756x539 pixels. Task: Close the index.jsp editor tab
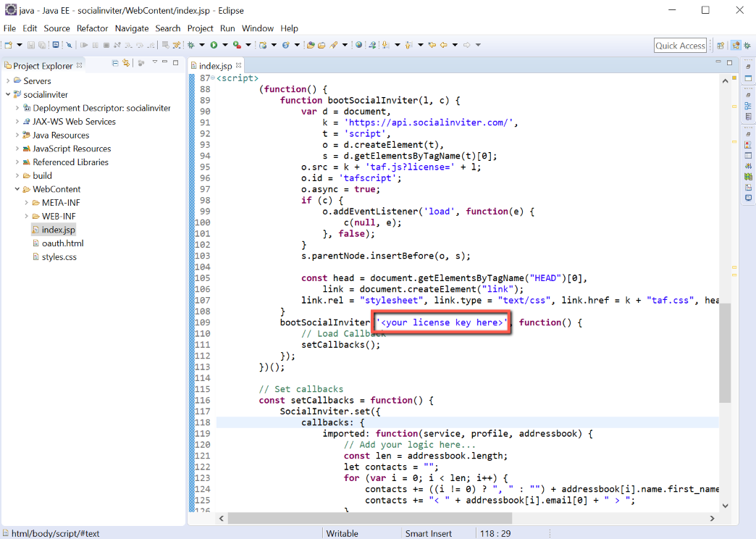238,65
